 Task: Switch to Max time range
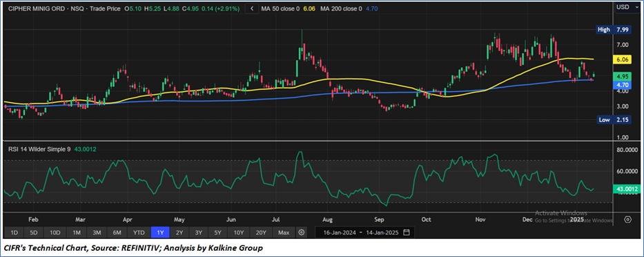[284, 233]
